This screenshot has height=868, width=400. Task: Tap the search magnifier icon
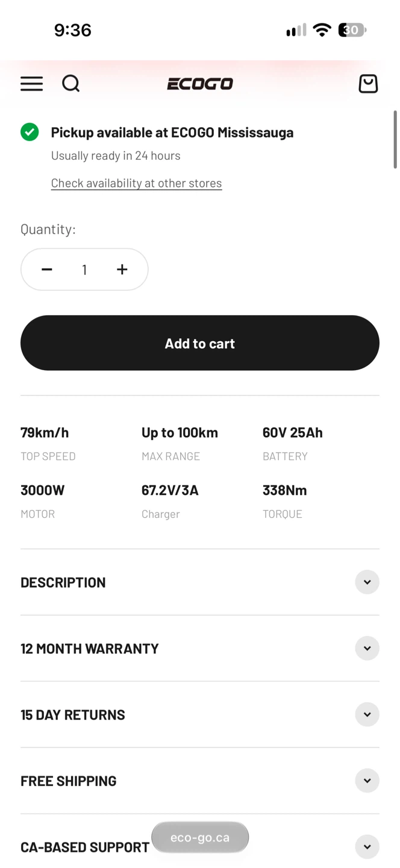pyautogui.click(x=71, y=84)
